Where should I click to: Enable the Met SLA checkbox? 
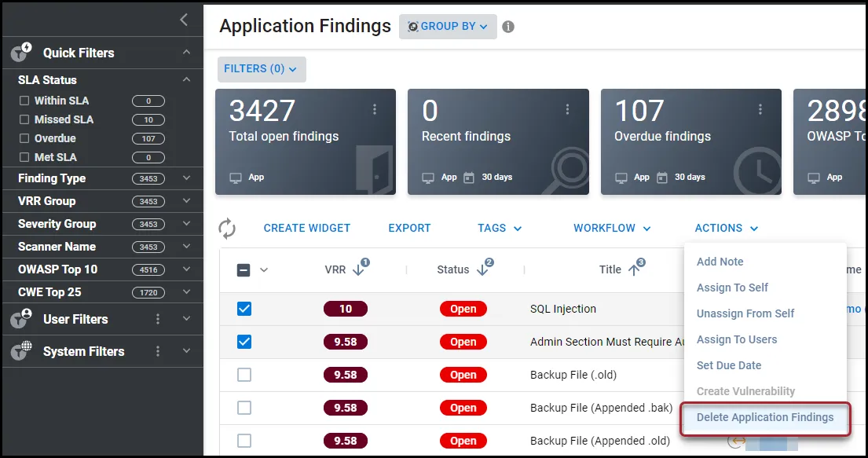point(24,157)
